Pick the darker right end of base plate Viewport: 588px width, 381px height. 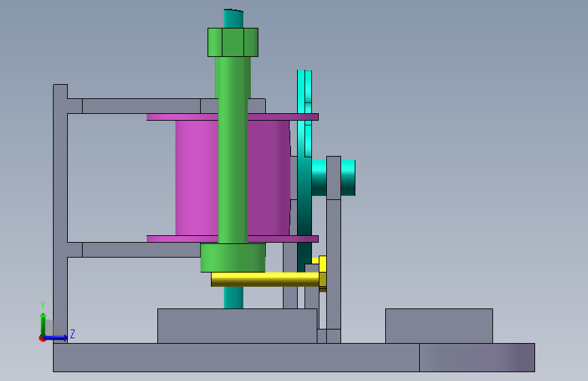(x=477, y=357)
